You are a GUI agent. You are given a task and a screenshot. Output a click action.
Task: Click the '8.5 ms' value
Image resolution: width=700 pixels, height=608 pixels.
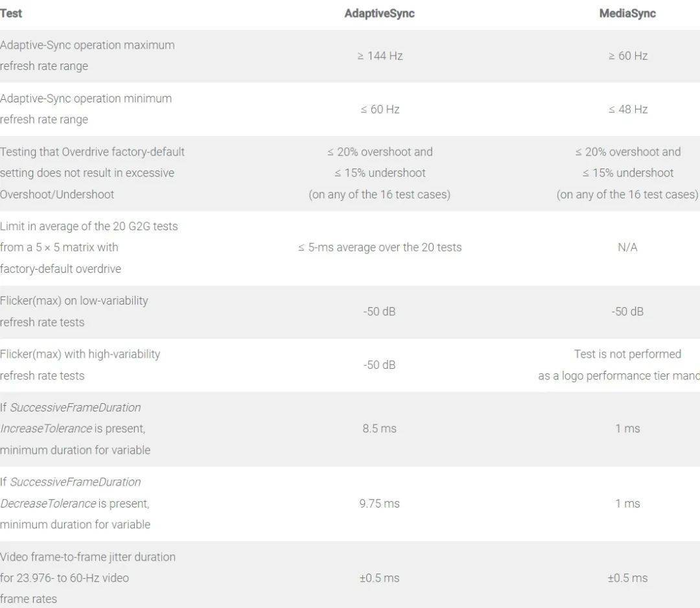tap(380, 428)
